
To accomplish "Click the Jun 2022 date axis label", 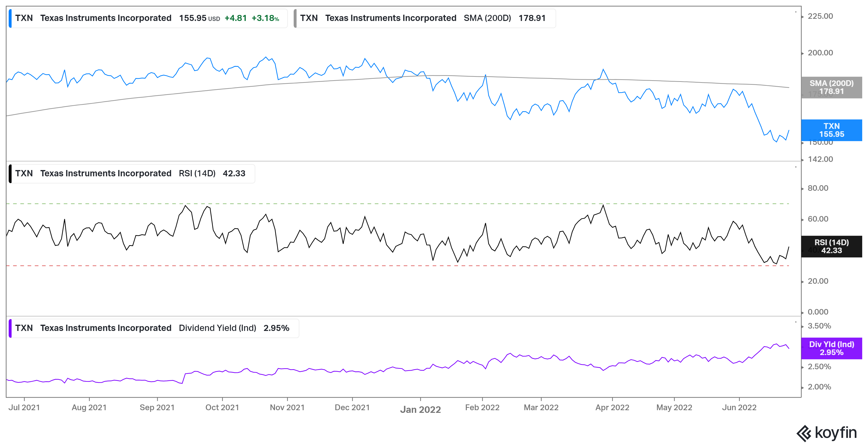I will tap(739, 408).
